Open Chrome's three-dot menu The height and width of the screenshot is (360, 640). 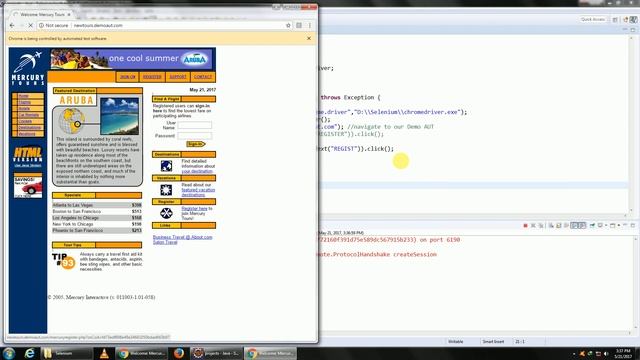tap(310, 25)
